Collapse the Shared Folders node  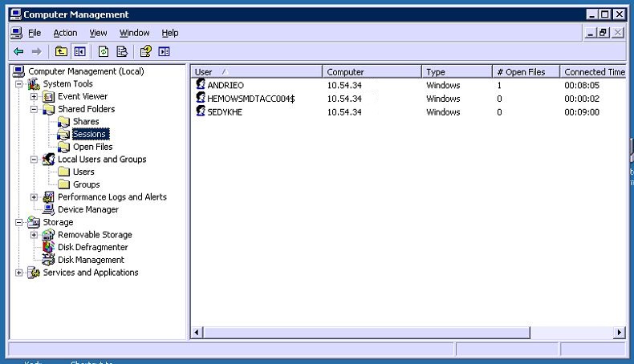click(x=34, y=109)
